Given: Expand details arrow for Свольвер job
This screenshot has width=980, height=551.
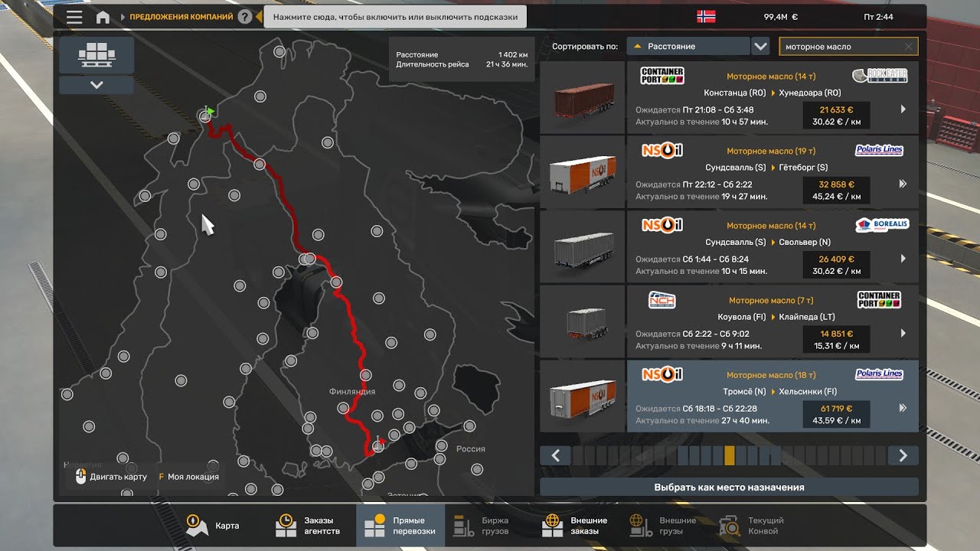Looking at the screenshot, I should 903,259.
